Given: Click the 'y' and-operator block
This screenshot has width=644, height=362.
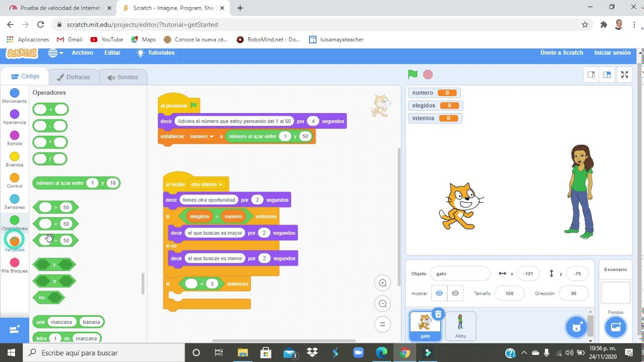Looking at the screenshot, I should pyautogui.click(x=54, y=264).
